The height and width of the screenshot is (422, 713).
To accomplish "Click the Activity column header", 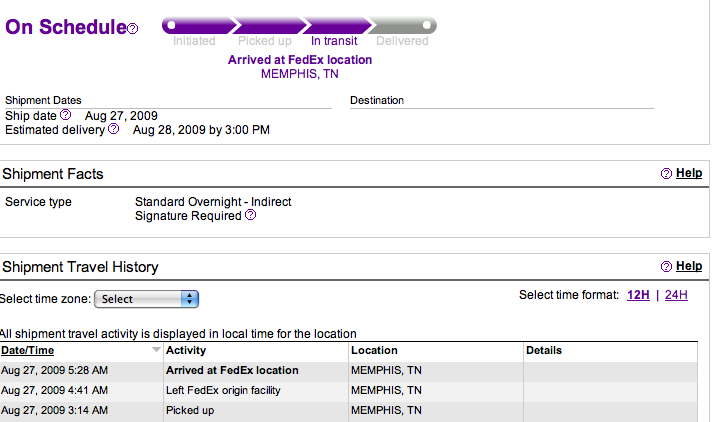I will click(186, 351).
